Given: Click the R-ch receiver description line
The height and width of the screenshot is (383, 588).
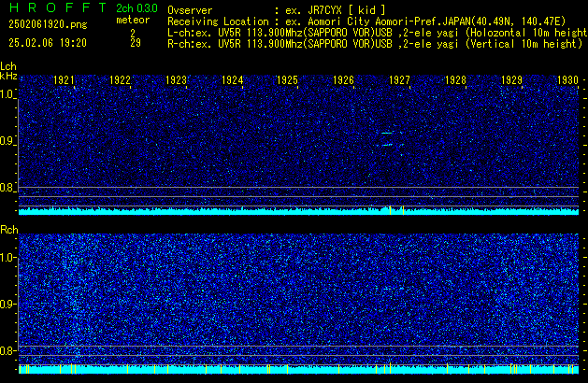Looking at the screenshot, I should [x=375, y=44].
